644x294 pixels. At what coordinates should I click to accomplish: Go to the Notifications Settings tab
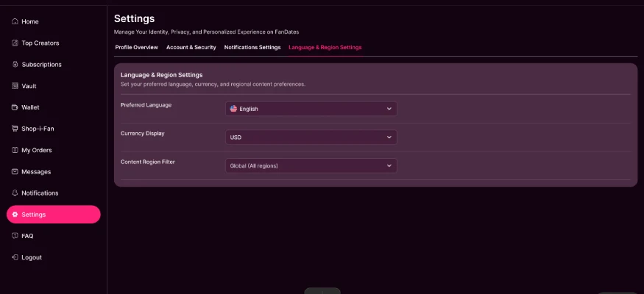(252, 48)
